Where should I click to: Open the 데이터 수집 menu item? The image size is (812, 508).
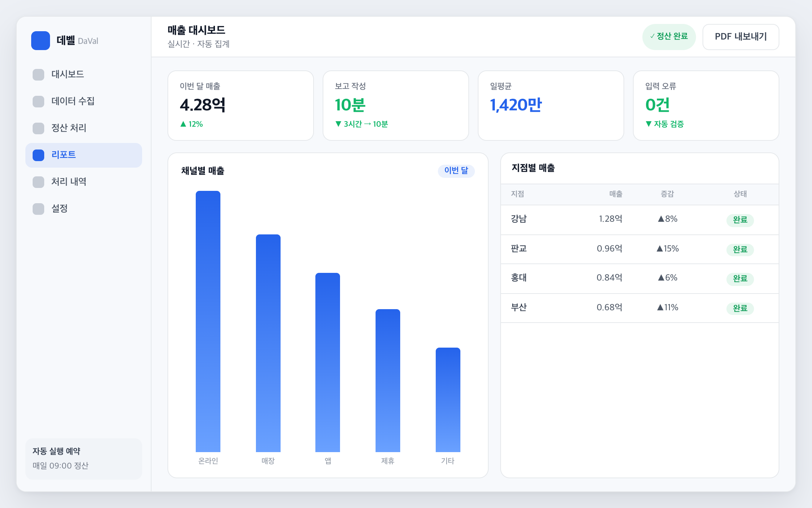click(84, 101)
